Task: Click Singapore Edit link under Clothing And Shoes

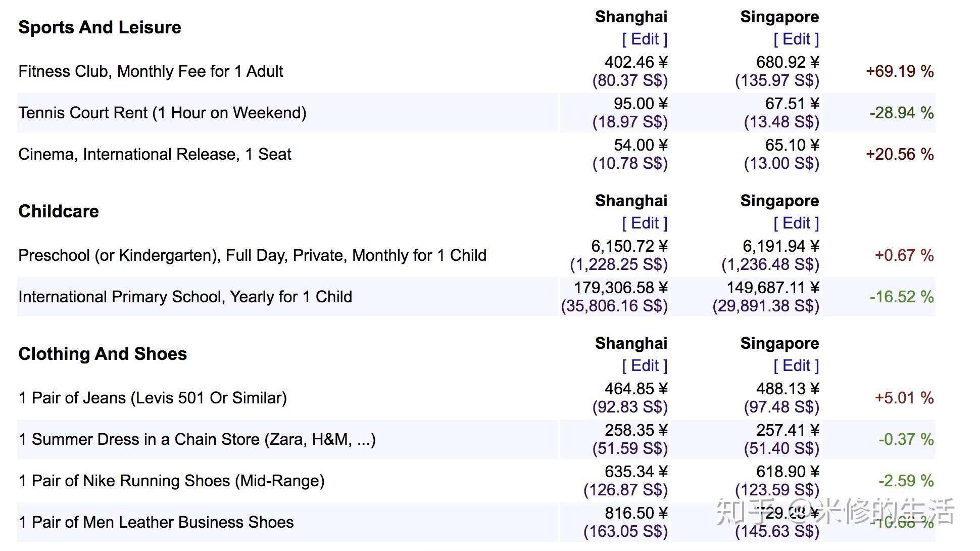Action: (796, 365)
